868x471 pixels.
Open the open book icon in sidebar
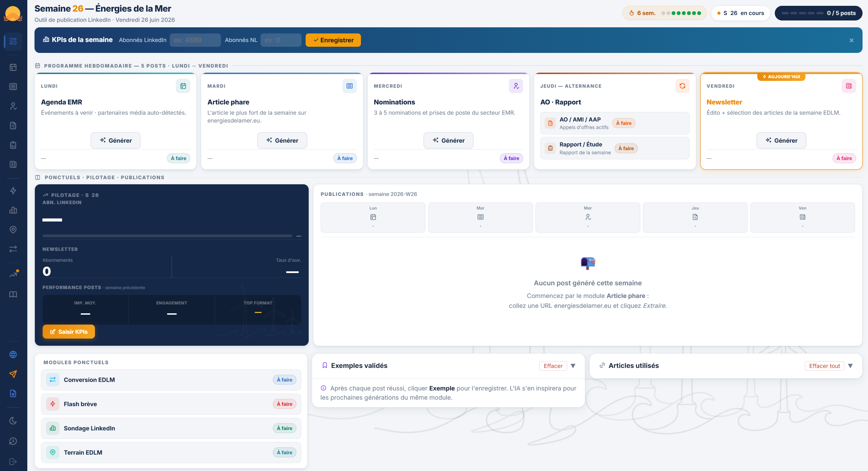(x=13, y=295)
